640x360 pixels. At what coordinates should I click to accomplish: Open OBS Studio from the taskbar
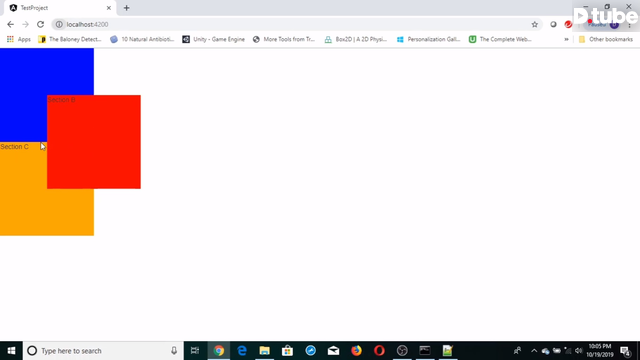pyautogui.click(x=402, y=351)
